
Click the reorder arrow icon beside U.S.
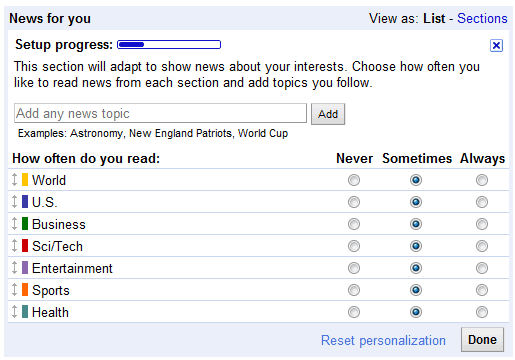point(14,202)
